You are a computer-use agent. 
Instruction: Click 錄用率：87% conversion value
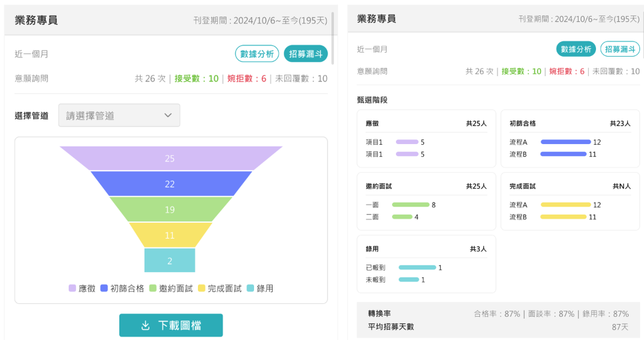click(x=605, y=314)
